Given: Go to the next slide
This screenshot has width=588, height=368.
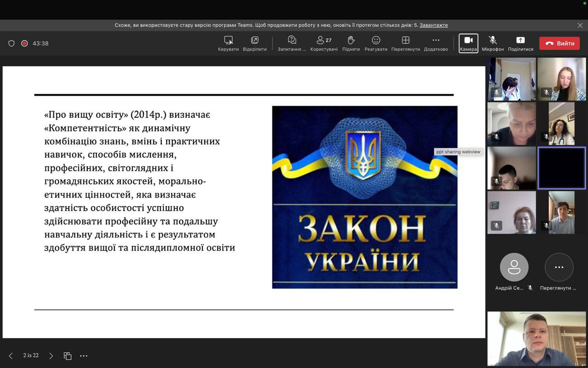Looking at the screenshot, I should [x=51, y=356].
